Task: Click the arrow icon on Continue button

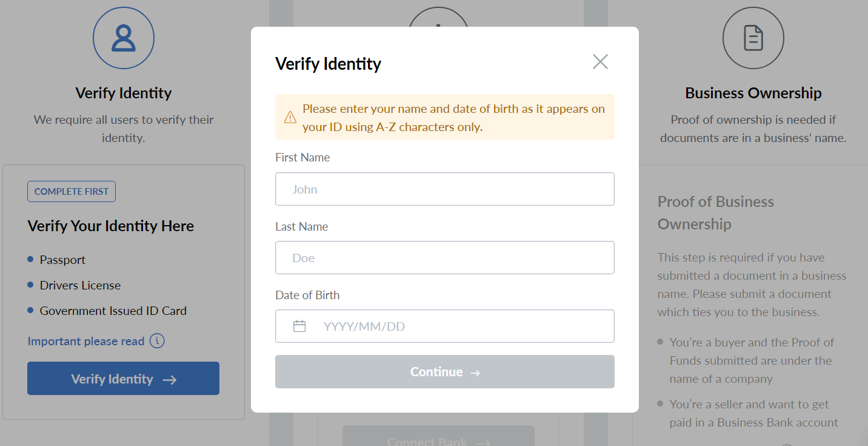Action: [476, 373]
